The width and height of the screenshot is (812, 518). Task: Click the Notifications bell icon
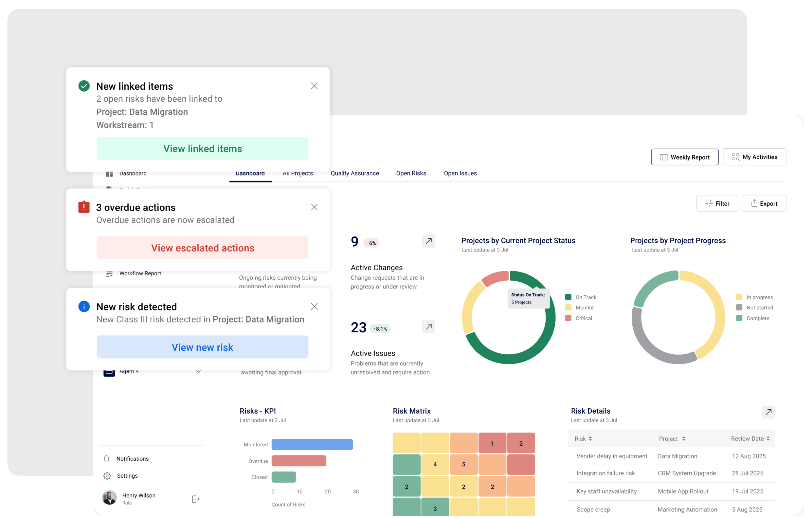pos(107,459)
